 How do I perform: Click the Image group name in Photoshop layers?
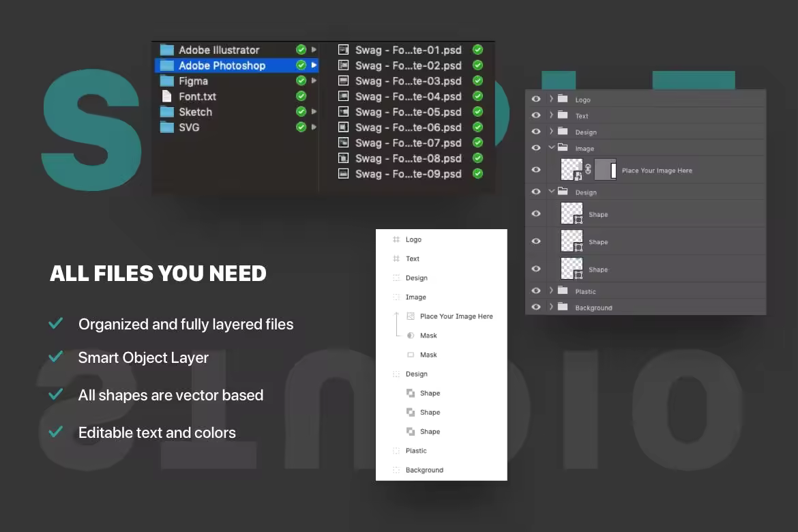click(x=585, y=149)
